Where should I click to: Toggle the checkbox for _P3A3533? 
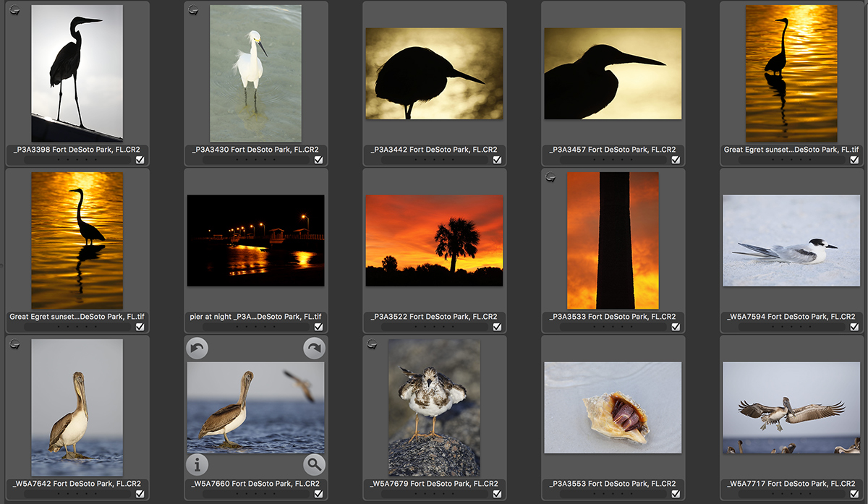click(676, 327)
